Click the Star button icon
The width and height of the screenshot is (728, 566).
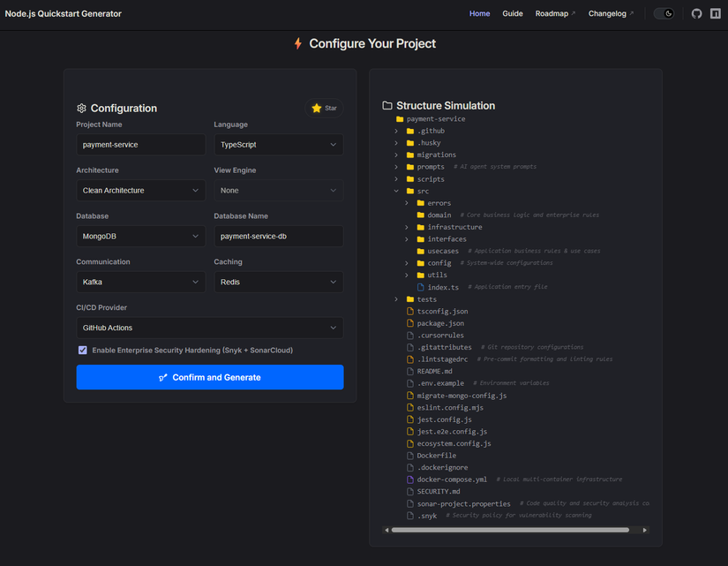click(317, 109)
